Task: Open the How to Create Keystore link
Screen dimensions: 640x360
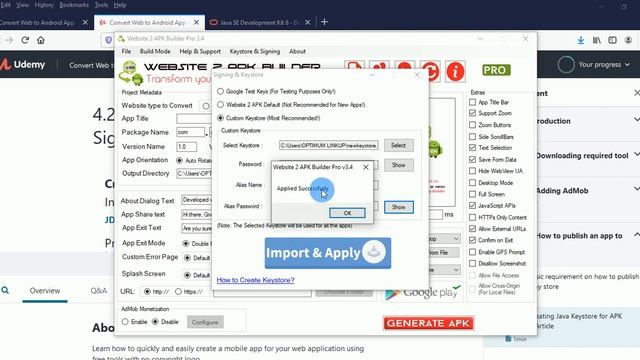Action: [x=256, y=280]
